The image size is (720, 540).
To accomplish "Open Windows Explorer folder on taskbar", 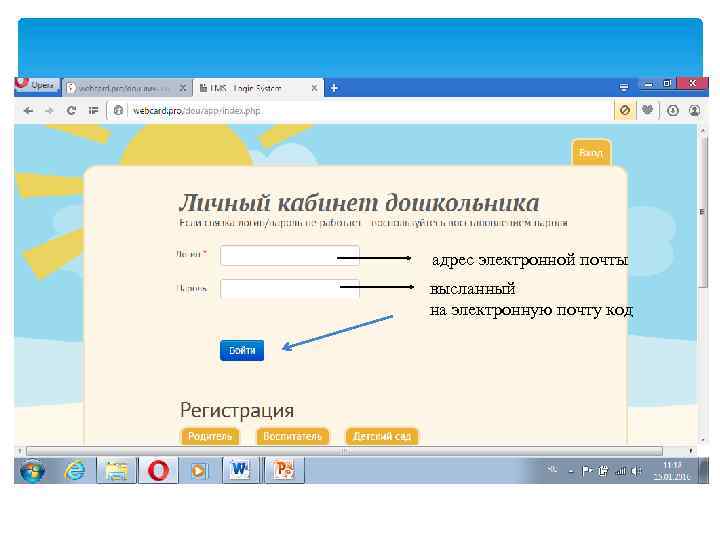I will 117,471.
